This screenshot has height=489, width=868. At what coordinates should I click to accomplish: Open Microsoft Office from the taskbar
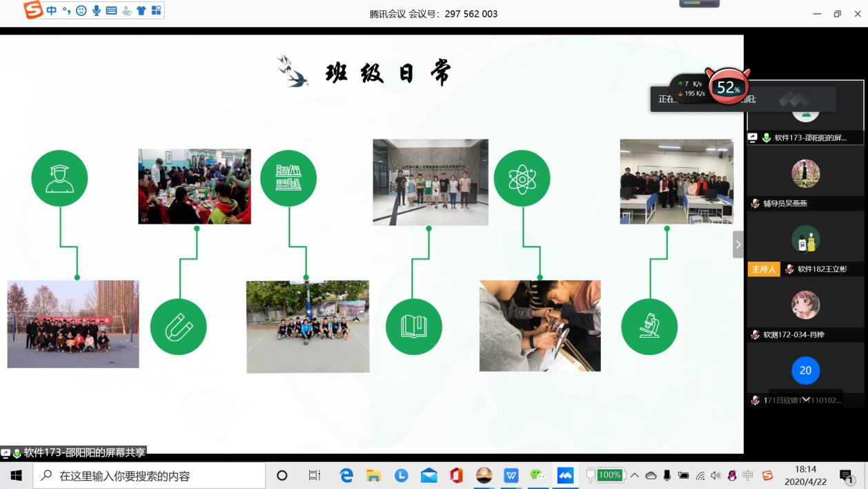coord(456,475)
